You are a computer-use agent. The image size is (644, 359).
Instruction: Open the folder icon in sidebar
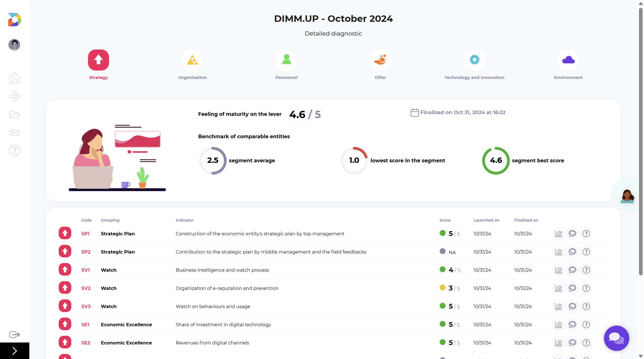[x=15, y=114]
